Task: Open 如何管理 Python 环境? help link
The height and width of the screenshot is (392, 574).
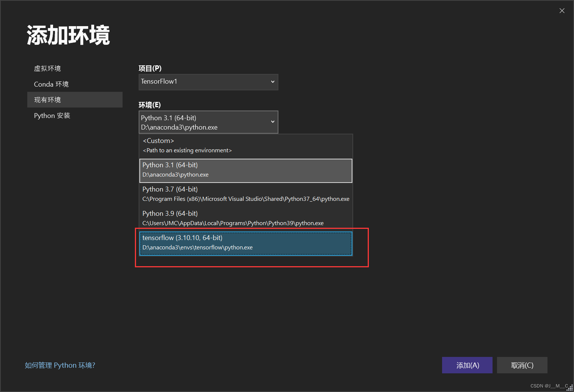Action: pos(60,365)
